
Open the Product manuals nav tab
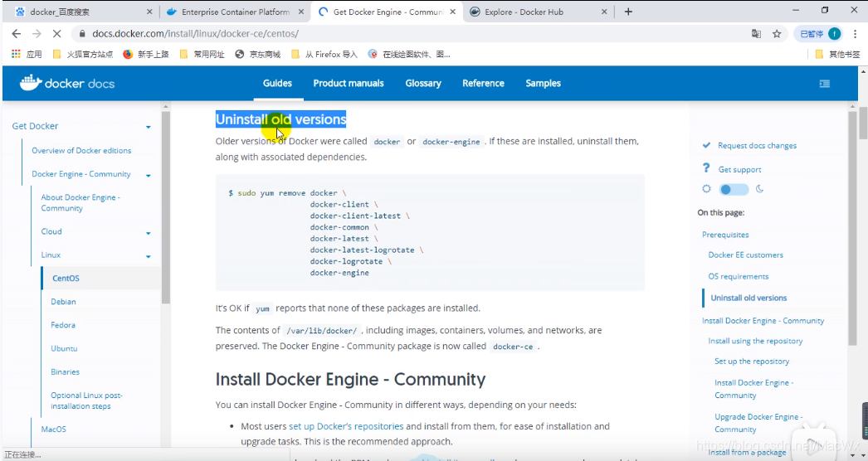[x=348, y=84]
